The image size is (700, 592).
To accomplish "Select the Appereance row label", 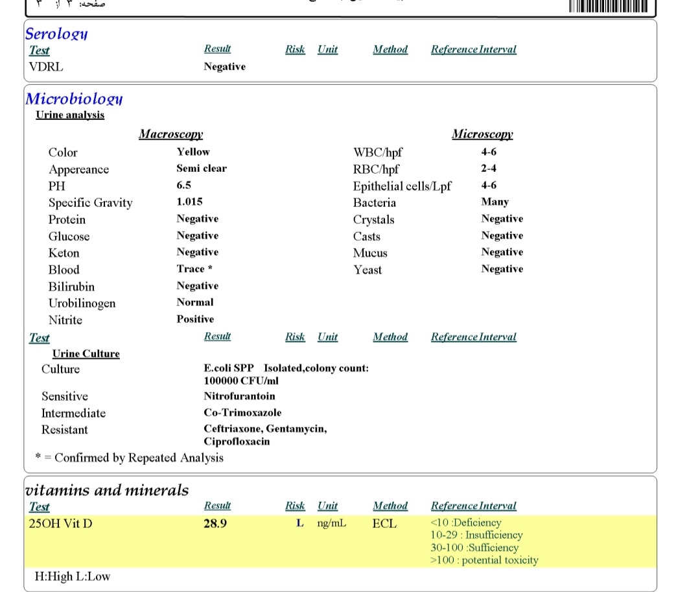I will coord(79,170).
